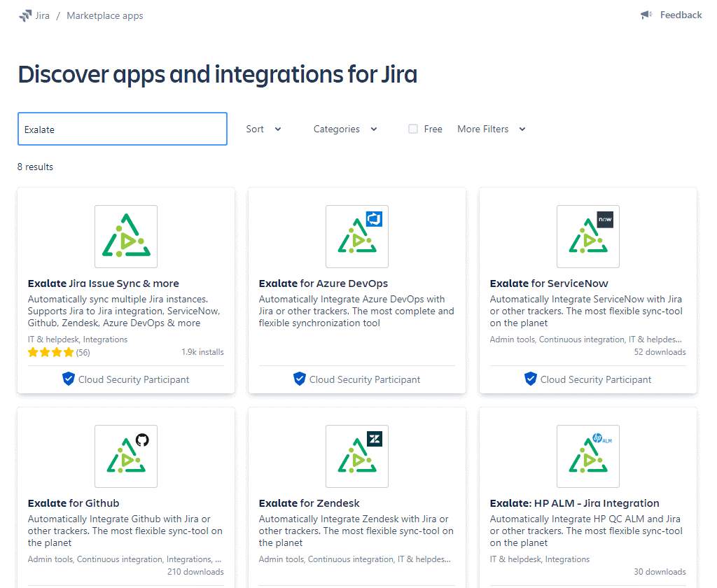The height and width of the screenshot is (588, 717).
Task: Click security shield on ServiceNow card
Action: point(531,379)
